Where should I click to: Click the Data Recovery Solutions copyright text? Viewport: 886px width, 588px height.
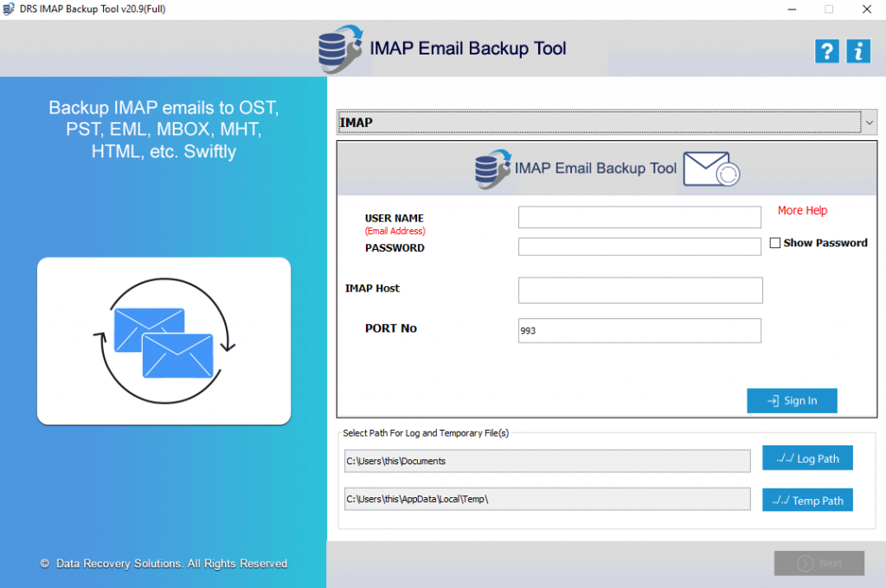(163, 563)
